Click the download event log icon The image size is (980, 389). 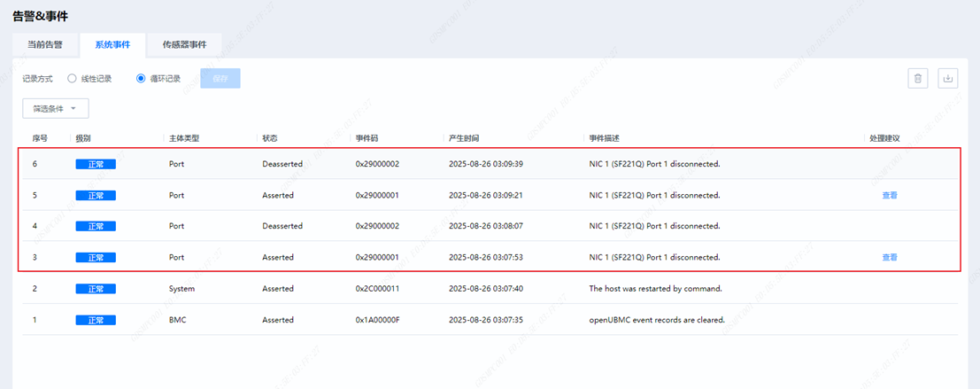tap(948, 78)
